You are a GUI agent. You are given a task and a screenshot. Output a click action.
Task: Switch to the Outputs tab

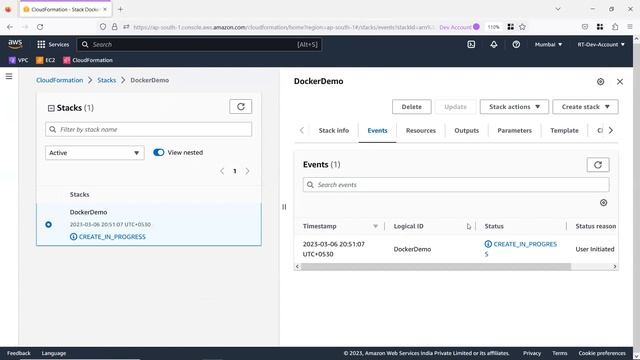(x=467, y=131)
